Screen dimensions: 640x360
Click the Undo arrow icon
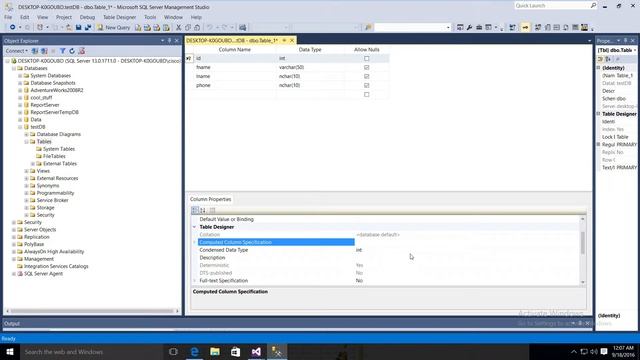(x=209, y=27)
